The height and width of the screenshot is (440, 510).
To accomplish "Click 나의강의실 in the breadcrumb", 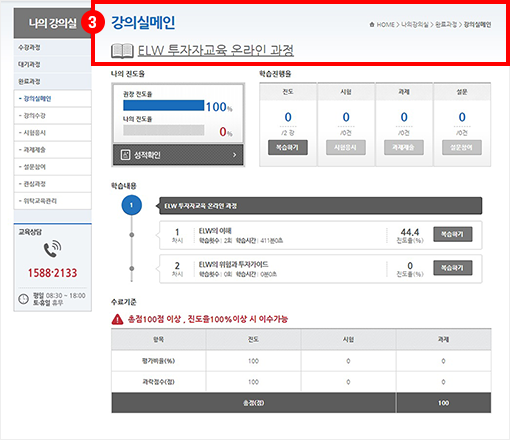I will [415, 24].
